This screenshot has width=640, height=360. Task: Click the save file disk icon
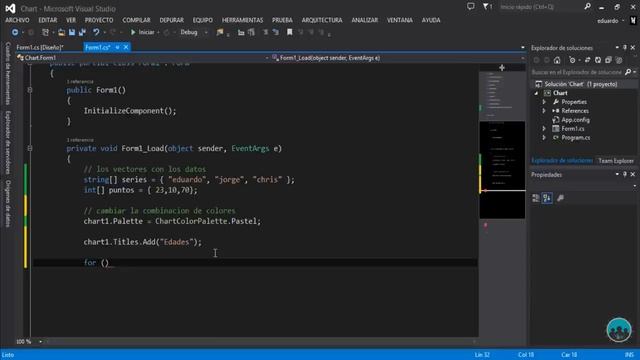[72, 32]
